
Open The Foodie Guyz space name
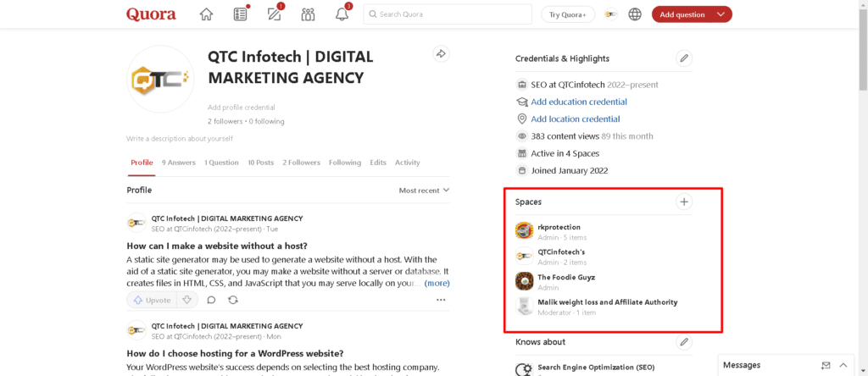[566, 277]
